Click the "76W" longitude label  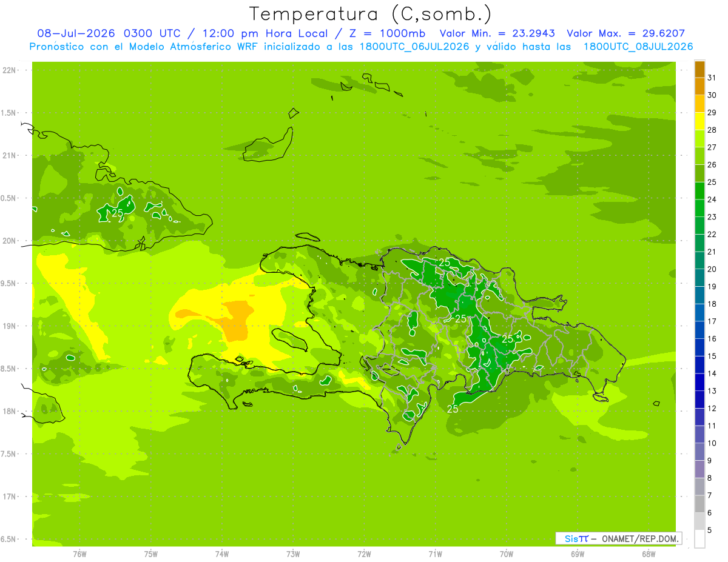coord(79,554)
